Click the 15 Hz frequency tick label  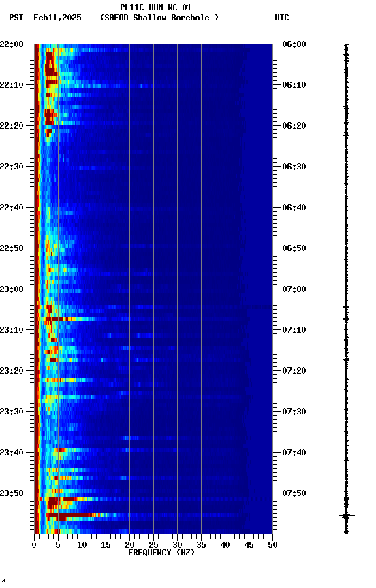tap(106, 545)
